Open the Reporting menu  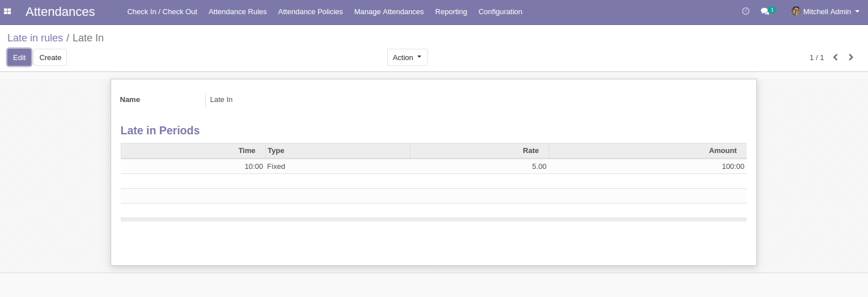[x=451, y=12]
